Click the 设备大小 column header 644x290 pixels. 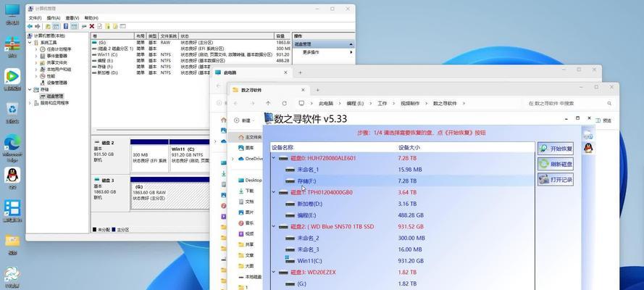point(409,147)
